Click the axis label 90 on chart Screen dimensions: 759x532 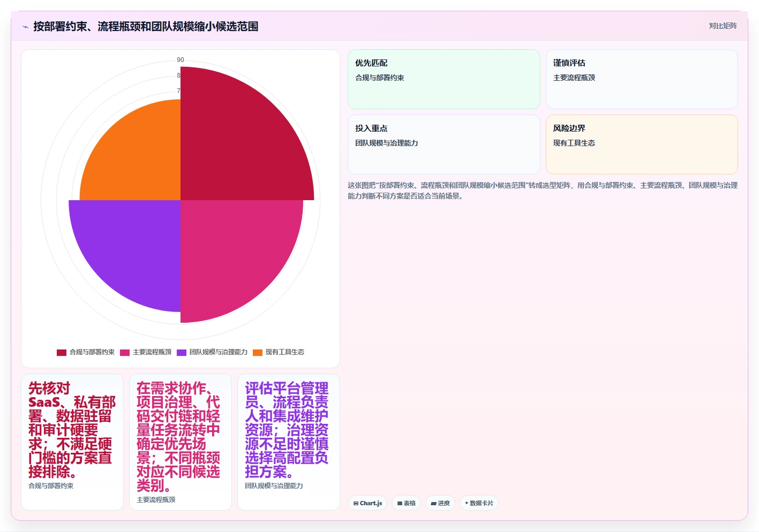181,60
